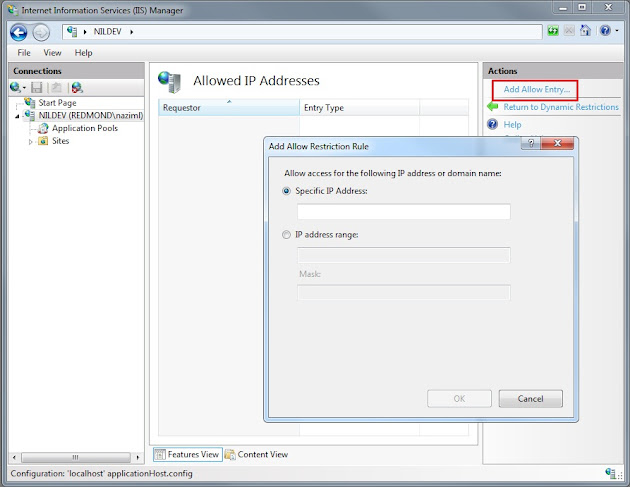Click the dialog's question mark help button

pos(531,143)
